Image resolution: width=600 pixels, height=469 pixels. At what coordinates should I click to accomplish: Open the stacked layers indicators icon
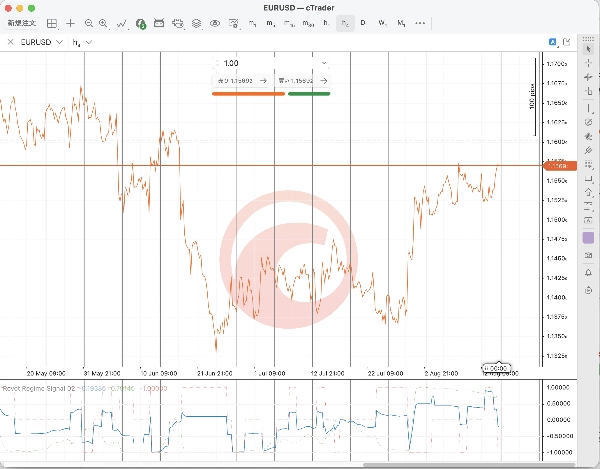(196, 23)
